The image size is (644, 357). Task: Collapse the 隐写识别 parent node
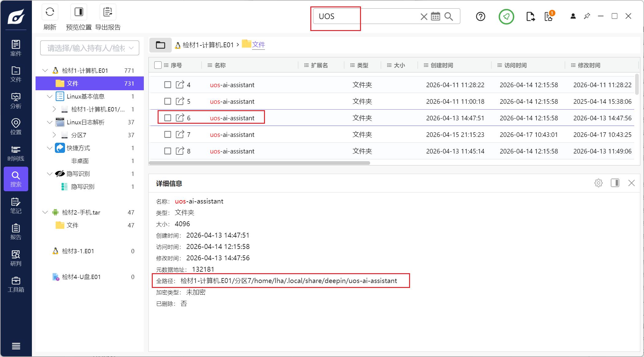point(50,174)
